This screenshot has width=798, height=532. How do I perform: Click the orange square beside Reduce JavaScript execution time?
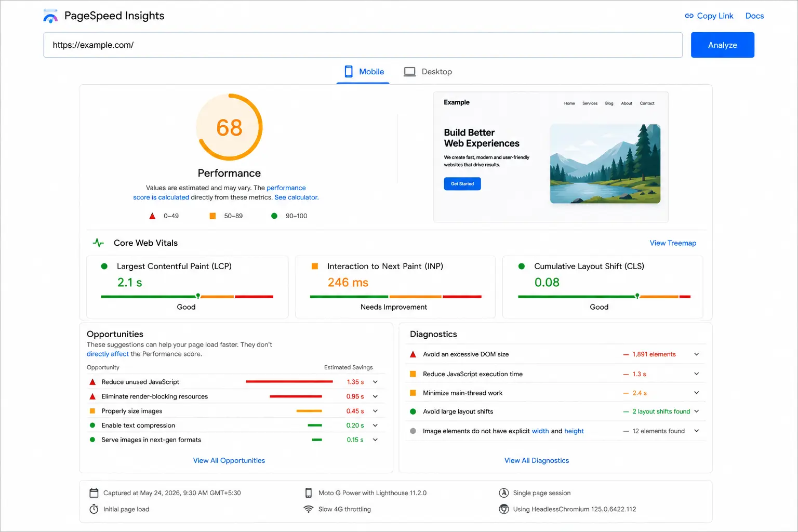pyautogui.click(x=413, y=374)
